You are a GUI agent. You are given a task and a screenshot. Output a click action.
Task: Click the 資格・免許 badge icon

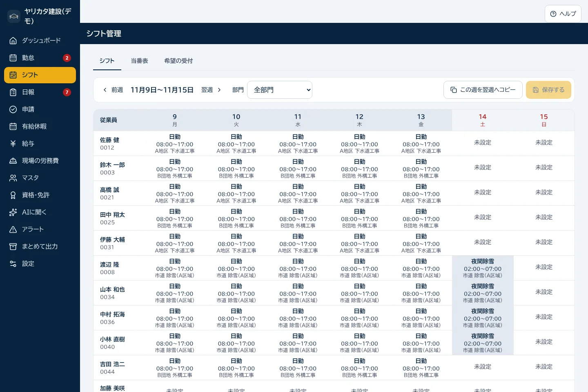click(x=13, y=195)
